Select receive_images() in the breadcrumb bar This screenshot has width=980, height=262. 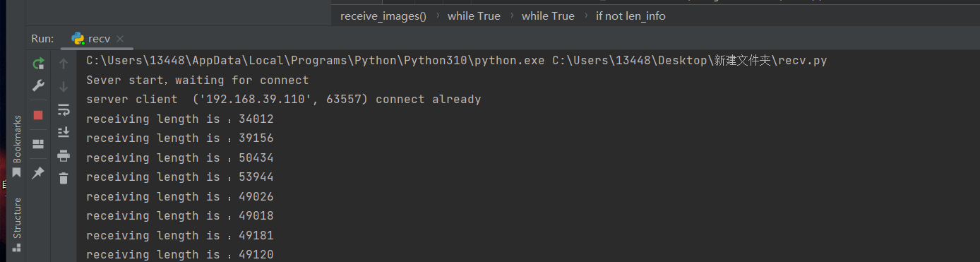point(383,16)
